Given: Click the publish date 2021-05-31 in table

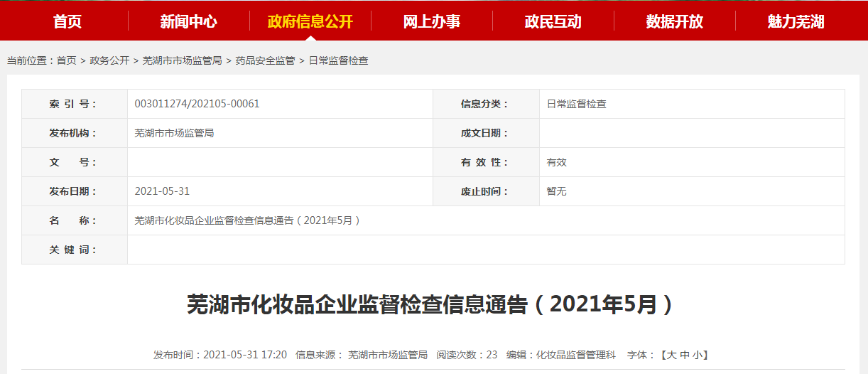Looking at the screenshot, I should tap(162, 191).
